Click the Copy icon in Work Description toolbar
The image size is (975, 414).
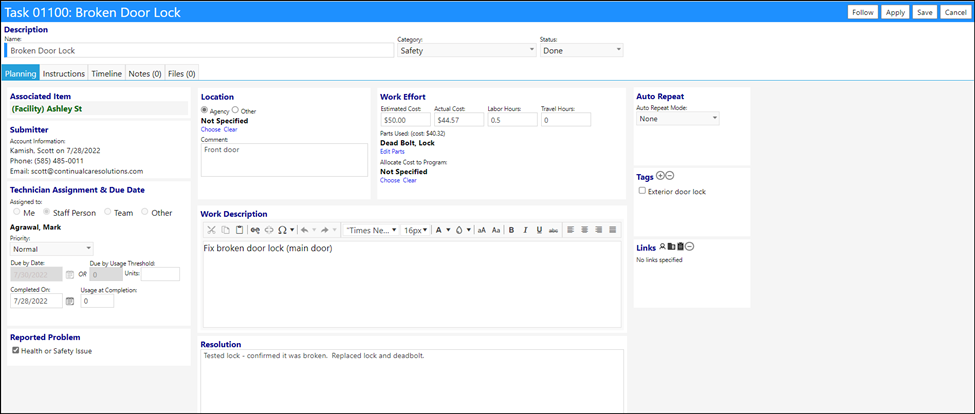(225, 230)
